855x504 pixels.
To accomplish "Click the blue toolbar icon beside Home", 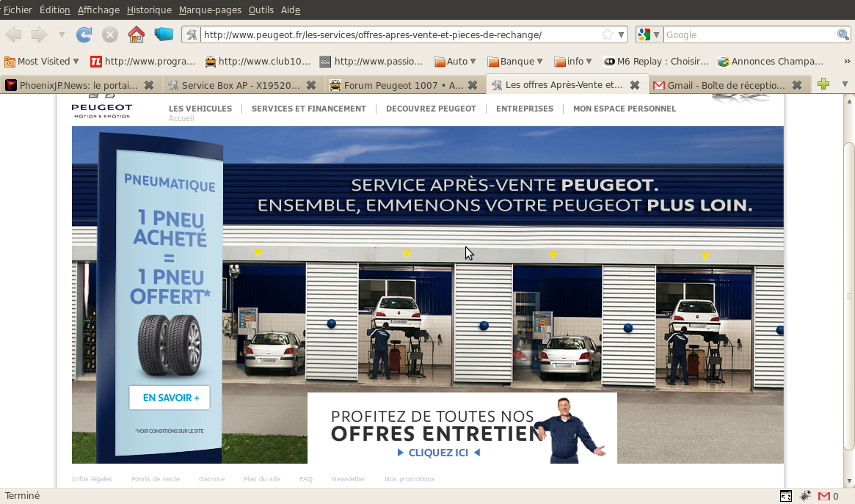I will pyautogui.click(x=164, y=35).
